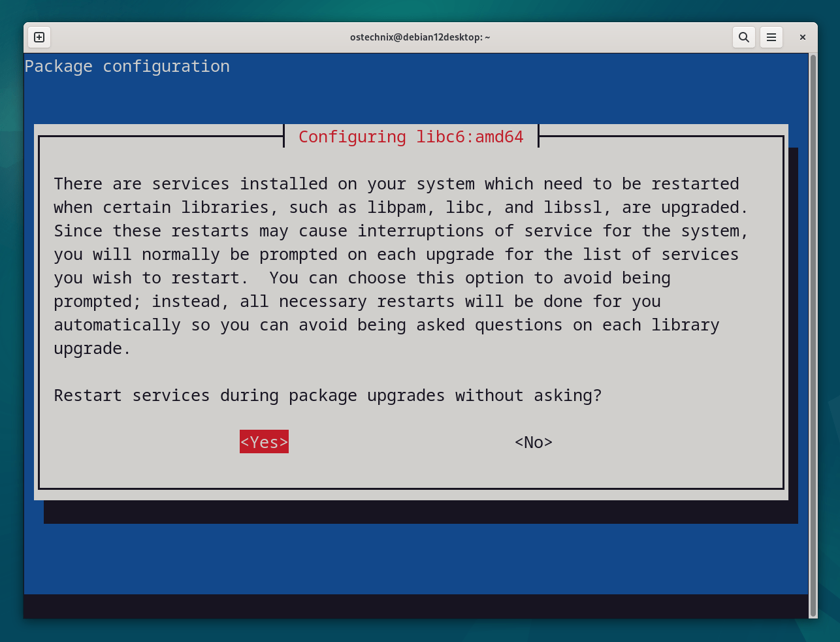Image resolution: width=840 pixels, height=642 pixels.
Task: Click the magnifier search icon
Action: tap(743, 37)
